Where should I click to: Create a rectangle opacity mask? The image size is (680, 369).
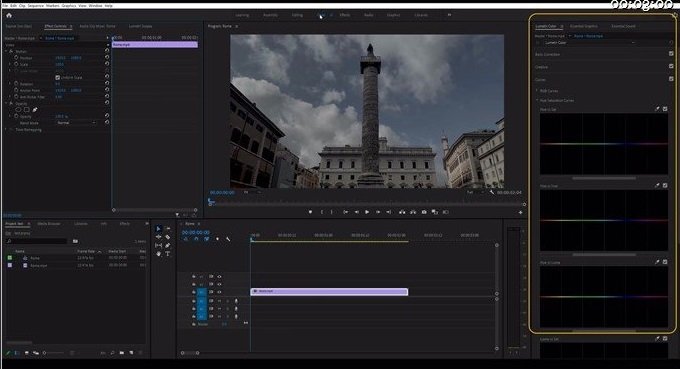click(x=26, y=110)
